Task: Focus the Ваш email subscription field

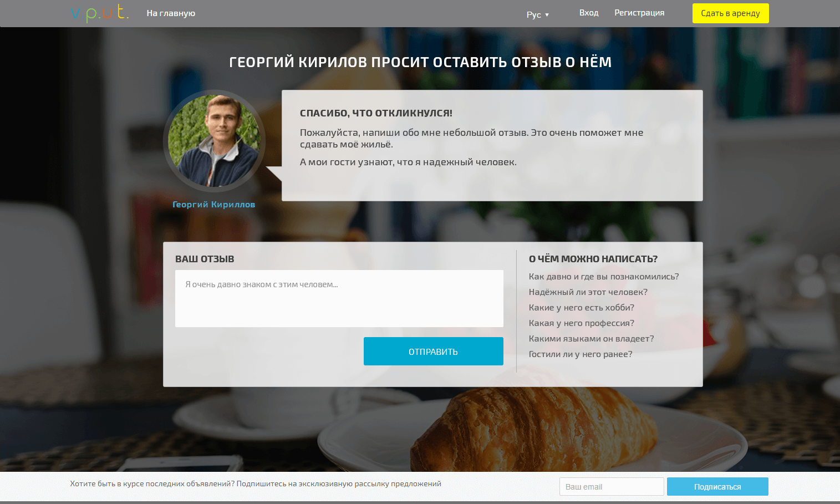Action: tap(612, 486)
